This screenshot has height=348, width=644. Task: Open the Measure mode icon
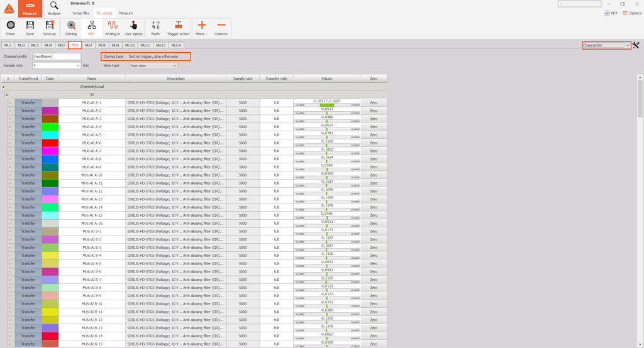30,8
